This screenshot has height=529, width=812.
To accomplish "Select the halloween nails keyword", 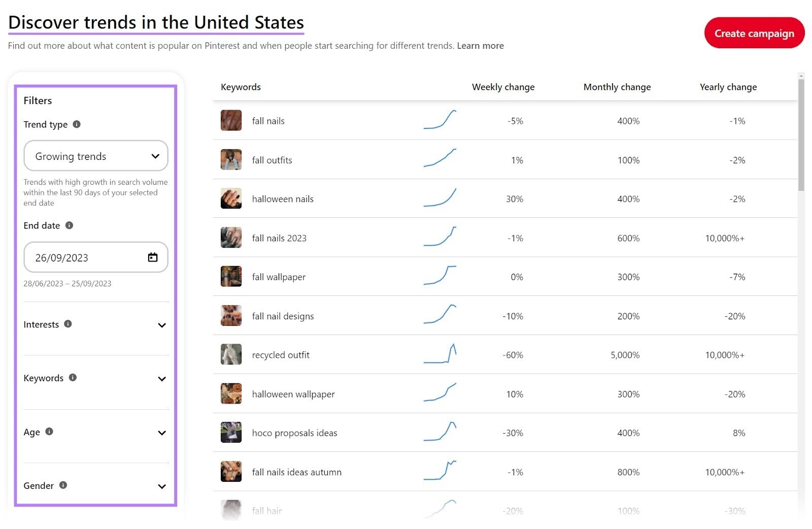I will [x=283, y=199].
